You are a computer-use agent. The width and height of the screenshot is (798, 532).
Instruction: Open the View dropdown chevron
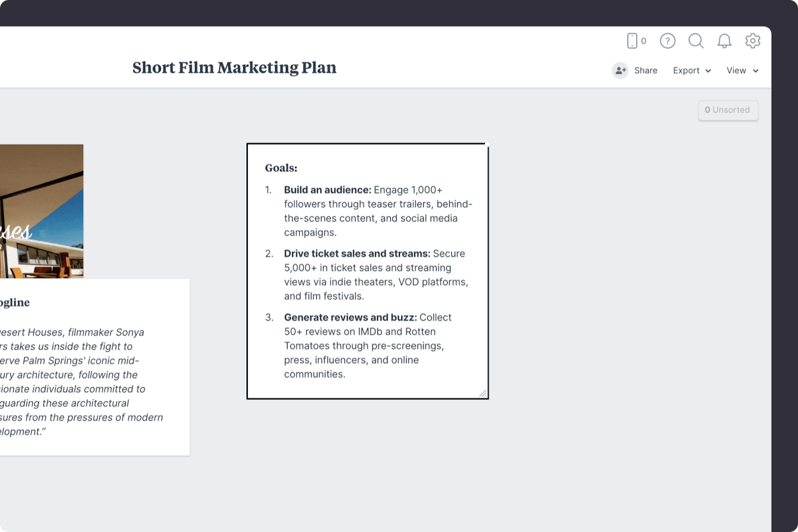coord(756,71)
